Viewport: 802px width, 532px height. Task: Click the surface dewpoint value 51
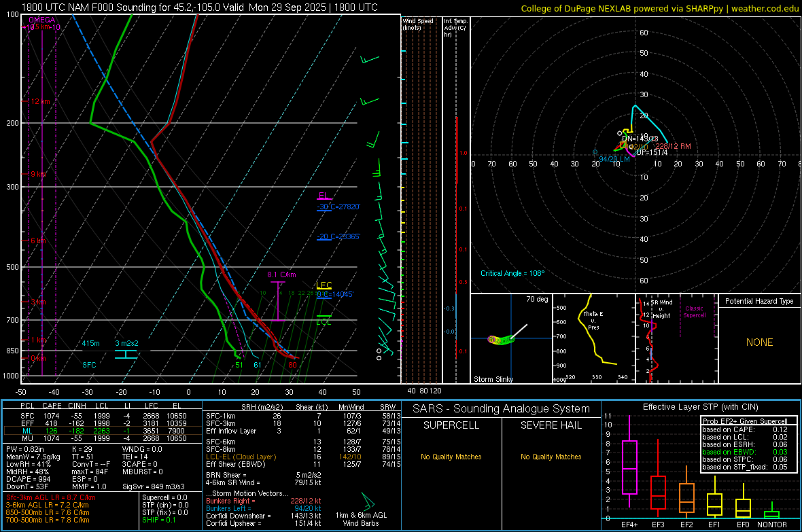[239, 365]
